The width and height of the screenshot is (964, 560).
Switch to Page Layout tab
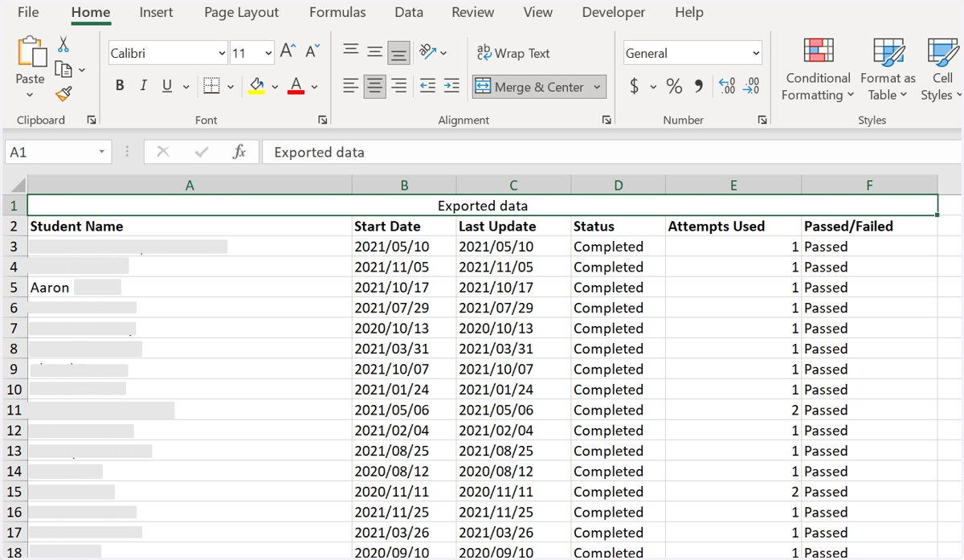pyautogui.click(x=242, y=12)
